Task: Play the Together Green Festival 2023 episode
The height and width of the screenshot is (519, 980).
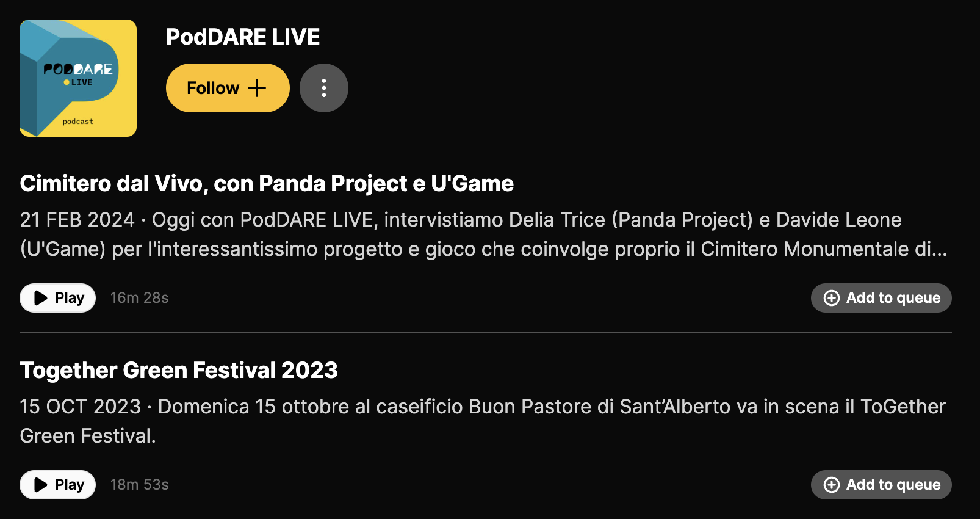Action: click(x=57, y=484)
